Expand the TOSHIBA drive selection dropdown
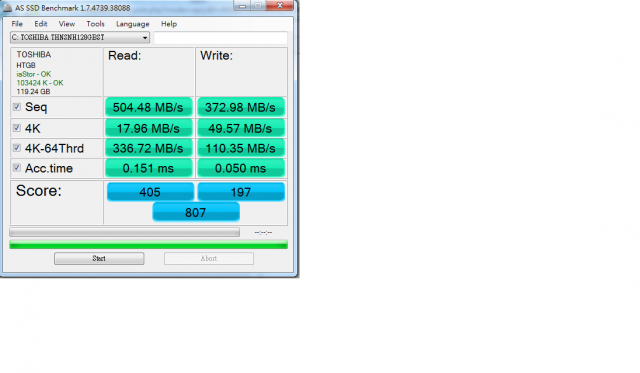Viewport: 640px width, 373px height. 80,38
